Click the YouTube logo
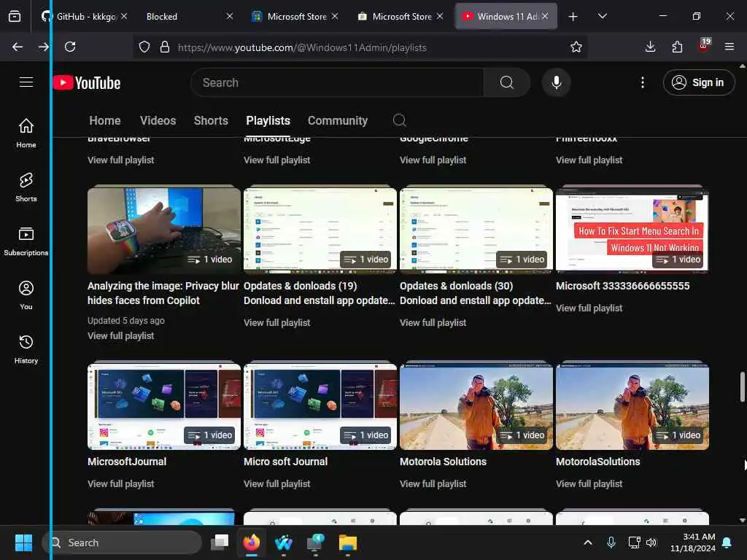Screen dimensions: 747x560 click(x=87, y=83)
